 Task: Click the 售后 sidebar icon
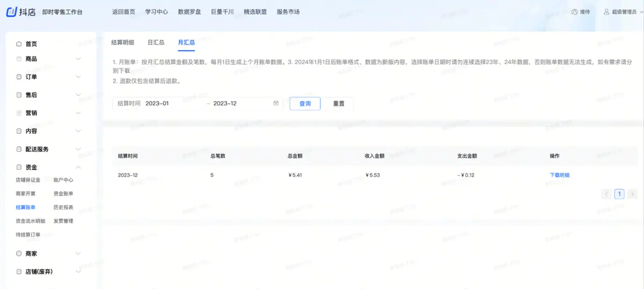(x=19, y=95)
